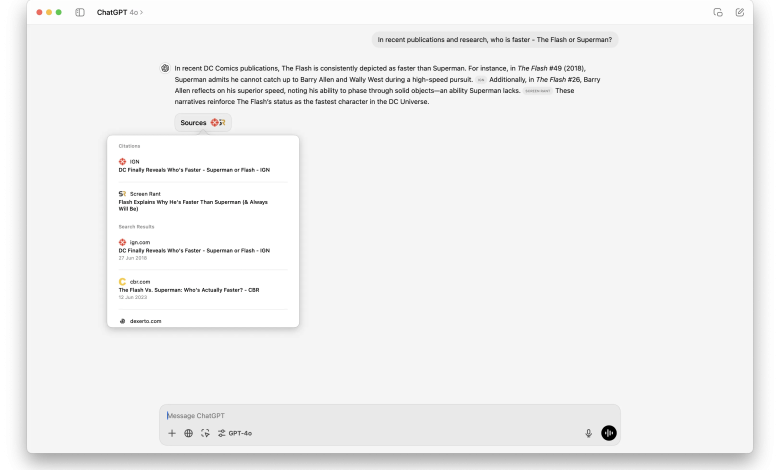
Task: Click the ign.com result date text
Action: (x=133, y=258)
